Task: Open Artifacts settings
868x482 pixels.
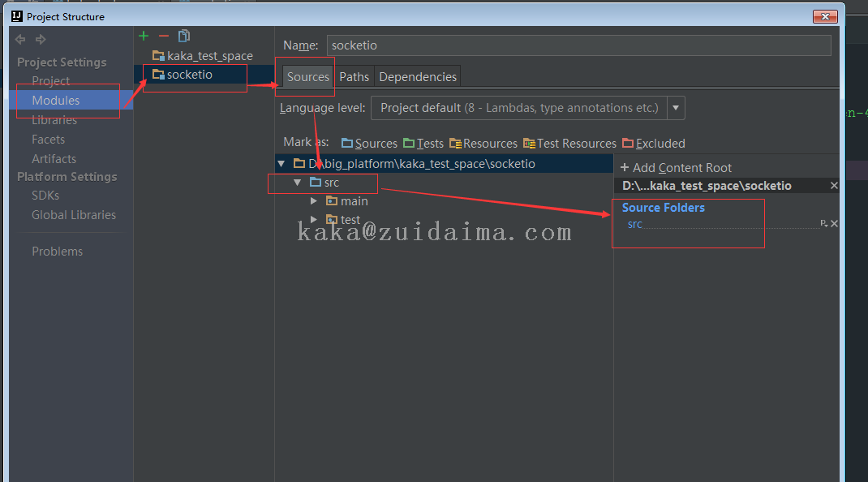Action: 54,159
